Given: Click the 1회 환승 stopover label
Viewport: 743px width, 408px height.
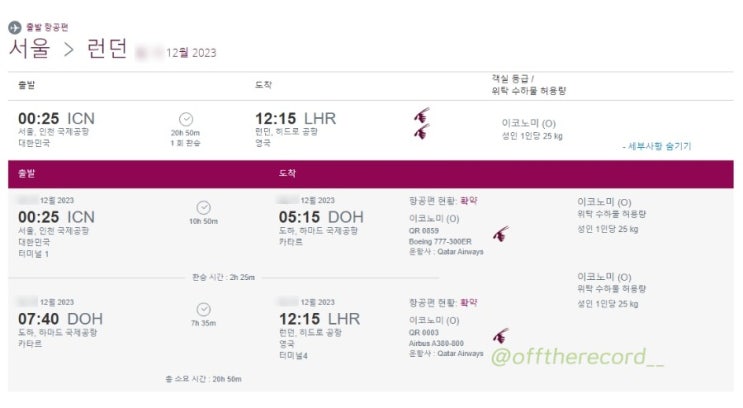Looking at the screenshot, I should (186, 143).
